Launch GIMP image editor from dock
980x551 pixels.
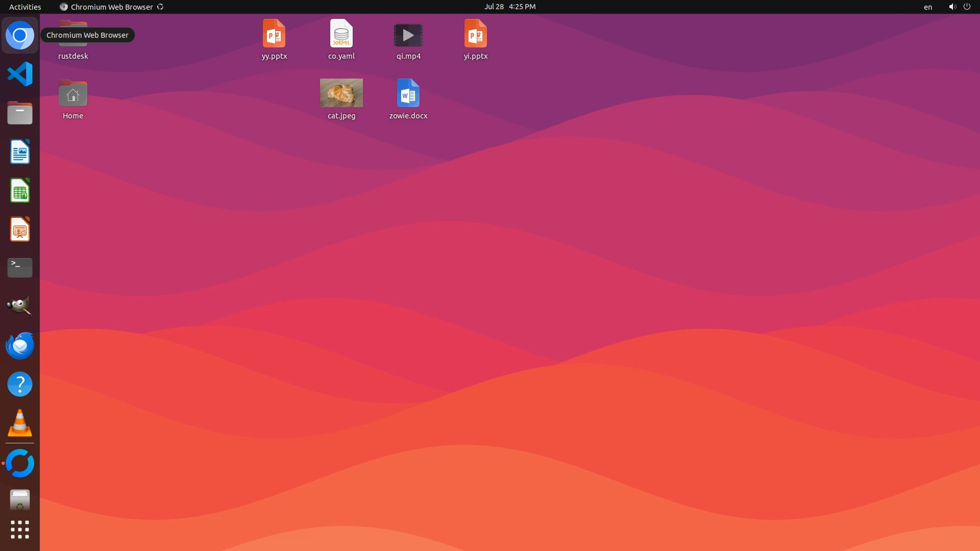coord(20,306)
